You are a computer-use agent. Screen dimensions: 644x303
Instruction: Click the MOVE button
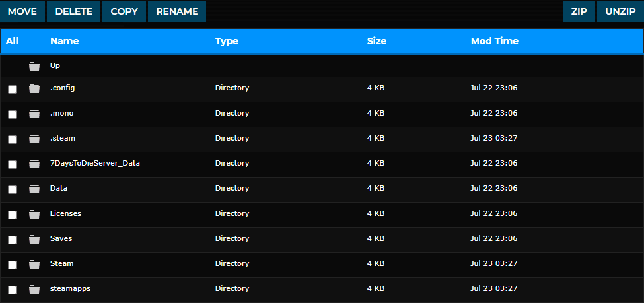coord(22,11)
